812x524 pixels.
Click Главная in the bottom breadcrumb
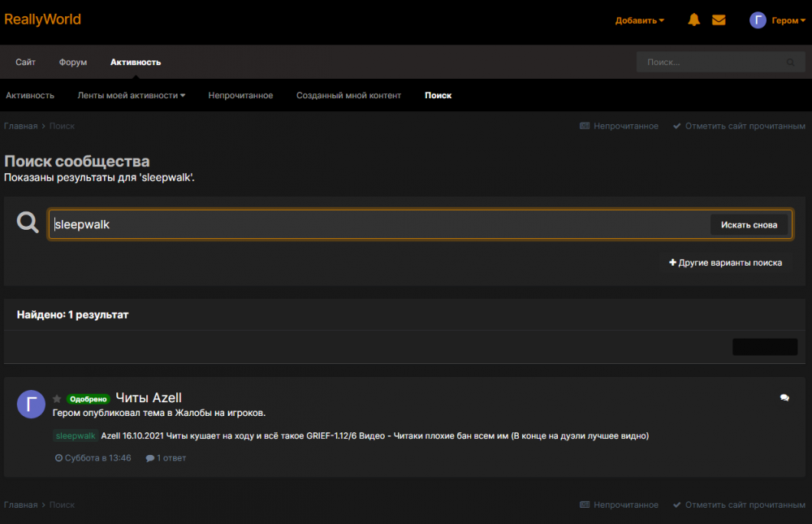(x=21, y=505)
